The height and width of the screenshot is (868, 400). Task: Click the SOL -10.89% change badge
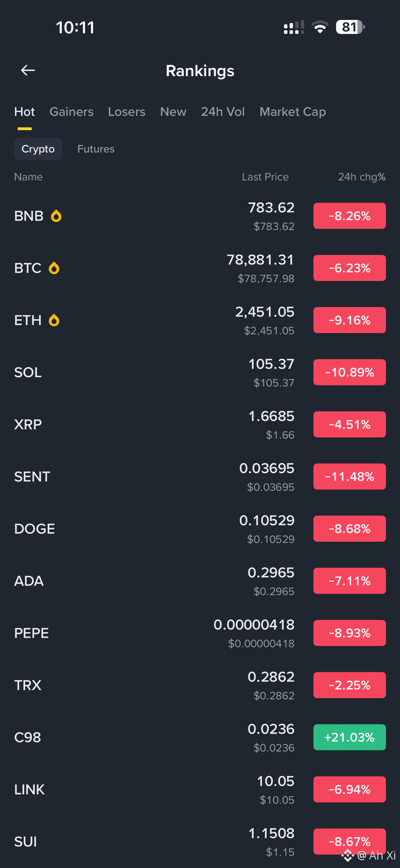pos(350,372)
